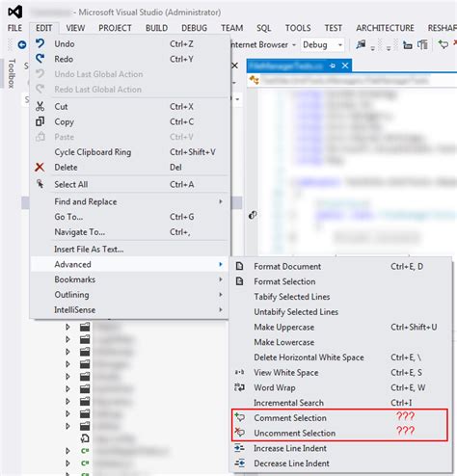
Task: Choose Go To... in Edit menu
Action: [129, 217]
